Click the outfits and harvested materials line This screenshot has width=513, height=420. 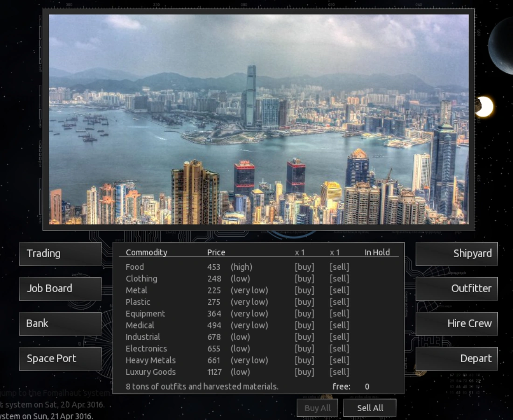pos(202,386)
